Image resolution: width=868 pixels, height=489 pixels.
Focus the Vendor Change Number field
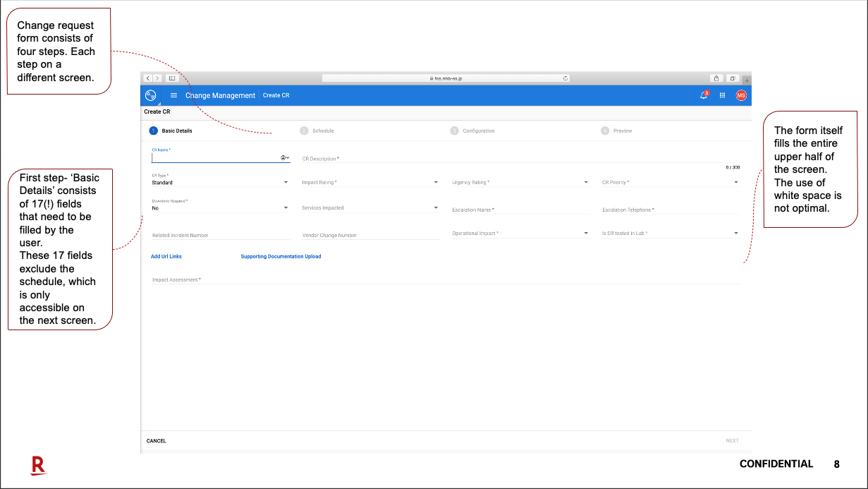coord(371,234)
